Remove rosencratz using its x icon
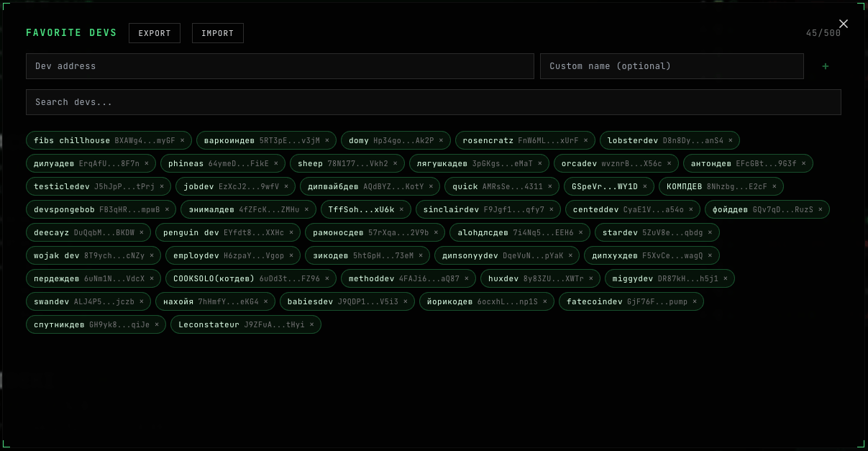The image size is (868, 451). (586, 140)
